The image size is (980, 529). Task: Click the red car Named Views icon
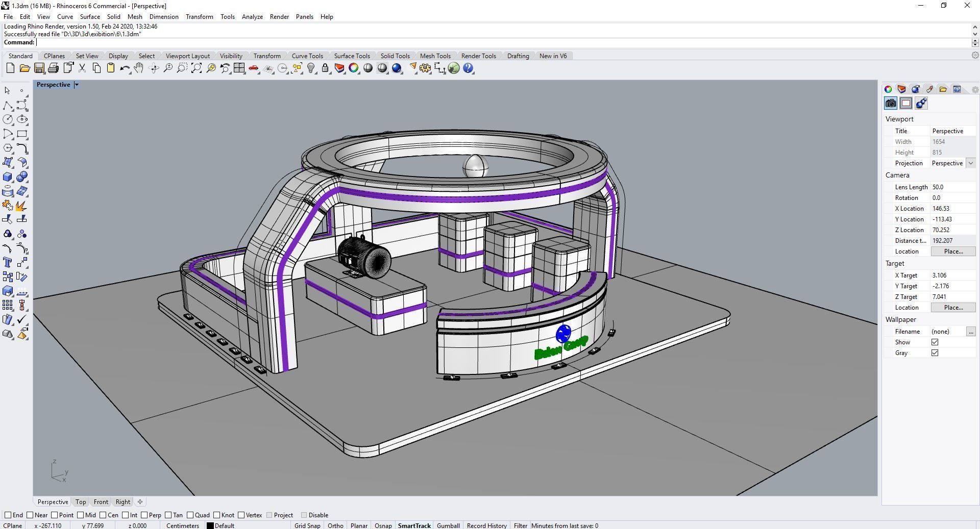(254, 68)
